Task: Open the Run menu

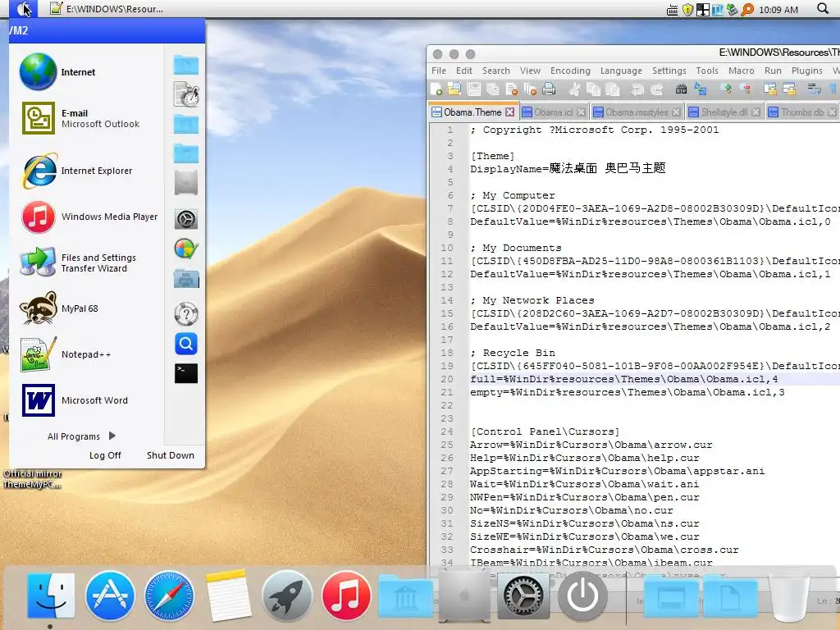Action: click(x=773, y=71)
